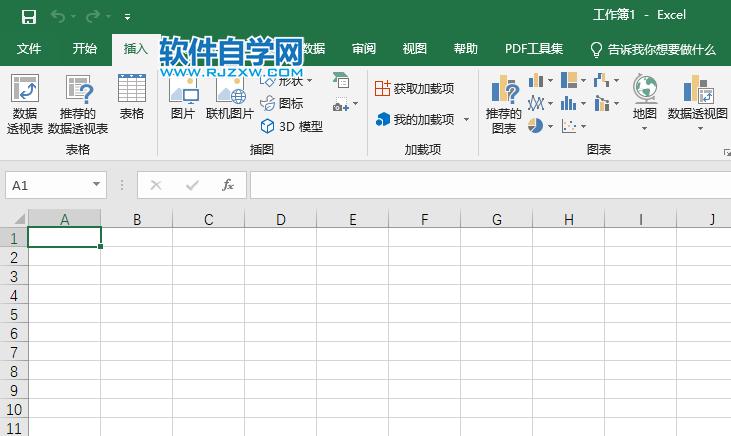Click the Redo arrow icon

[92, 17]
